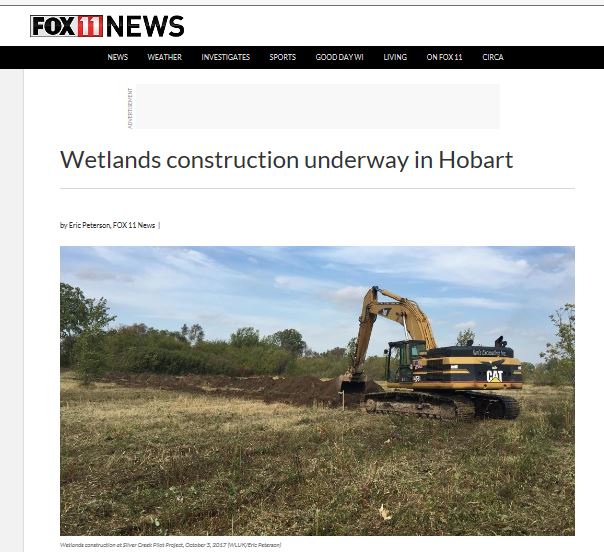
Task: Click the horizontal divider below headline
Action: (x=317, y=188)
